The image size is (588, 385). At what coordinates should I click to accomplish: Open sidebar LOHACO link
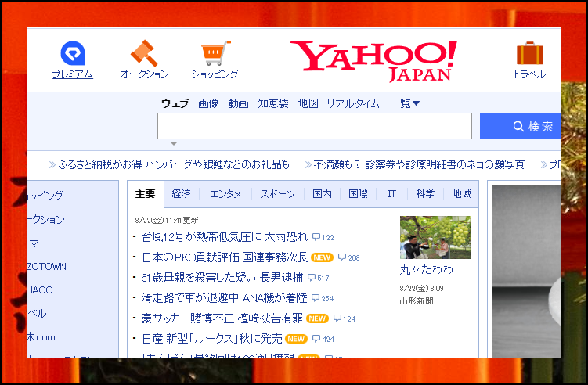click(x=40, y=290)
